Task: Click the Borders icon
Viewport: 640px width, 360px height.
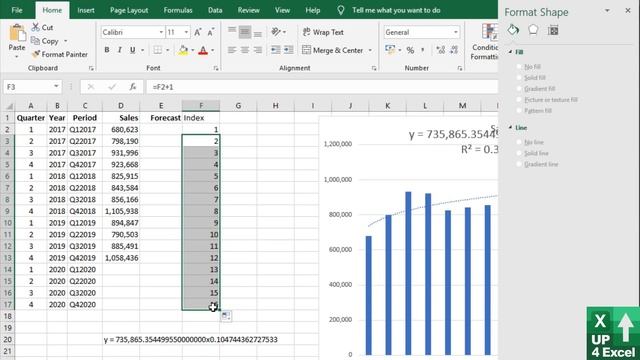Action: click(x=158, y=50)
